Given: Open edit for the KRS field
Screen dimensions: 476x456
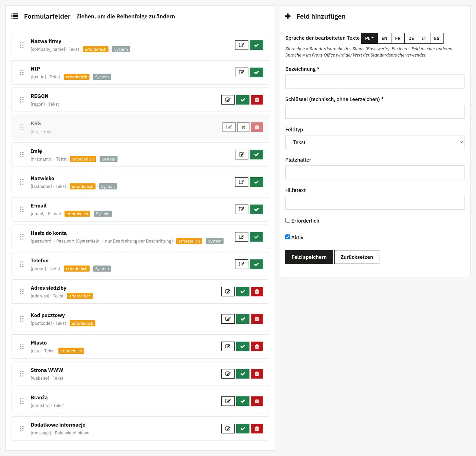Looking at the screenshot, I should coord(229,127).
